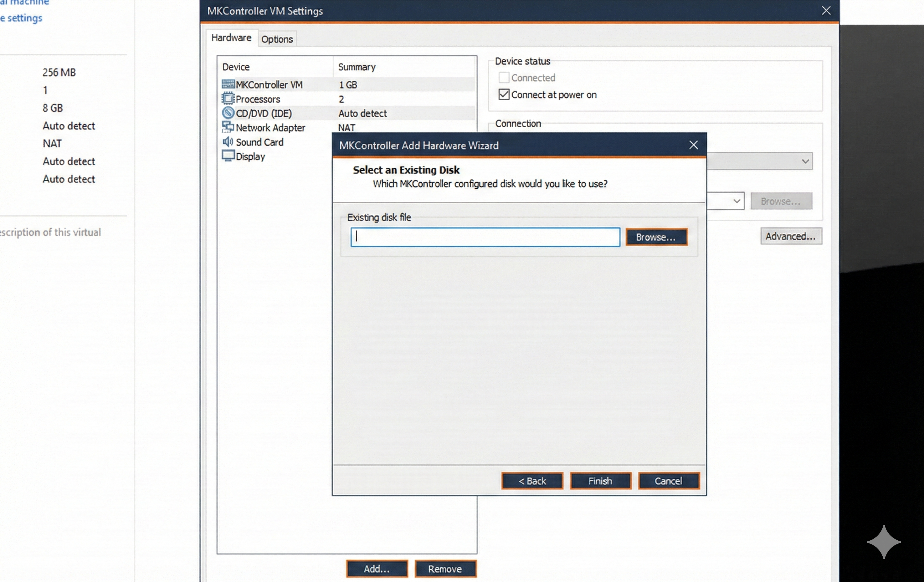The width and height of the screenshot is (924, 582).
Task: Click the Browse button for existing disk file
Action: coord(656,237)
